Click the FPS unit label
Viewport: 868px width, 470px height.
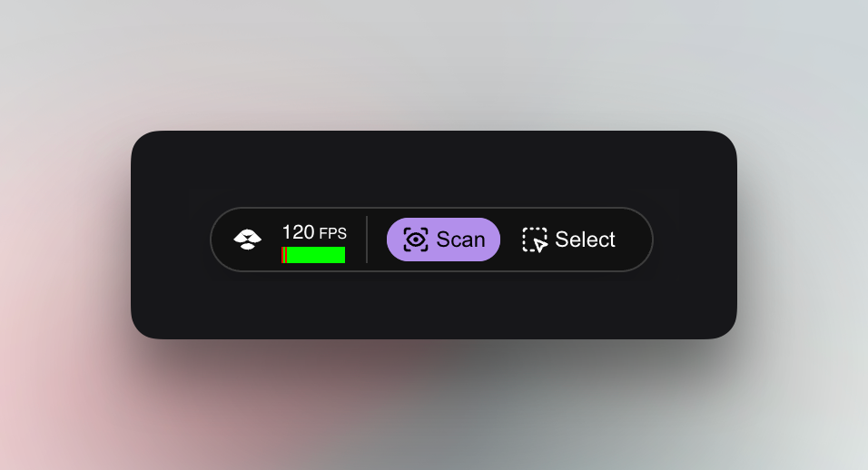click(x=332, y=233)
